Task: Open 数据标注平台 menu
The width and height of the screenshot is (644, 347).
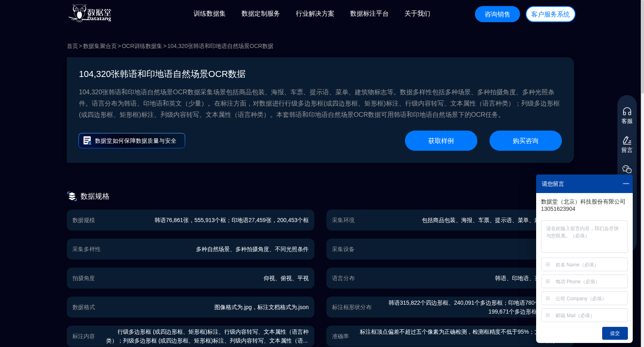Action: pyautogui.click(x=369, y=14)
